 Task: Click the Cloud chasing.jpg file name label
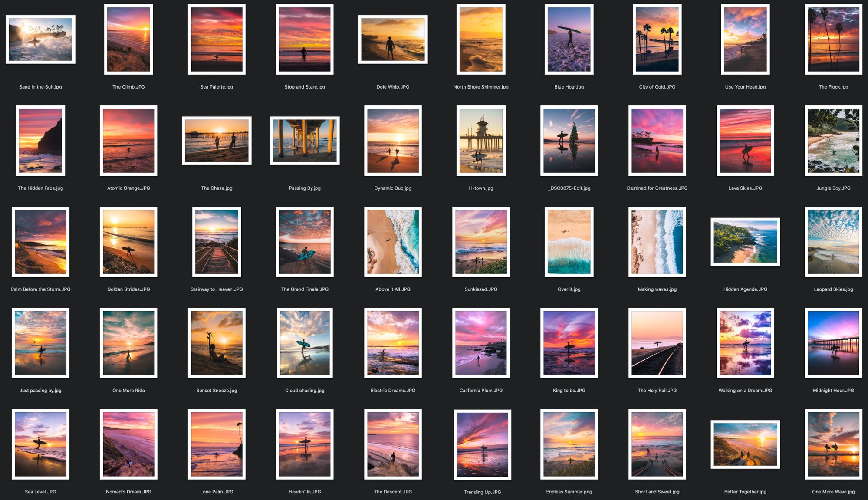tap(305, 391)
